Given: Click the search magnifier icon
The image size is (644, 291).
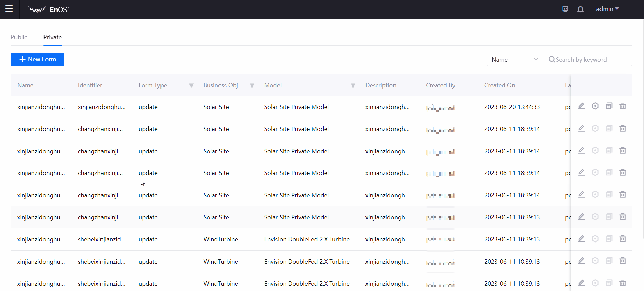Looking at the screenshot, I should 552,60.
